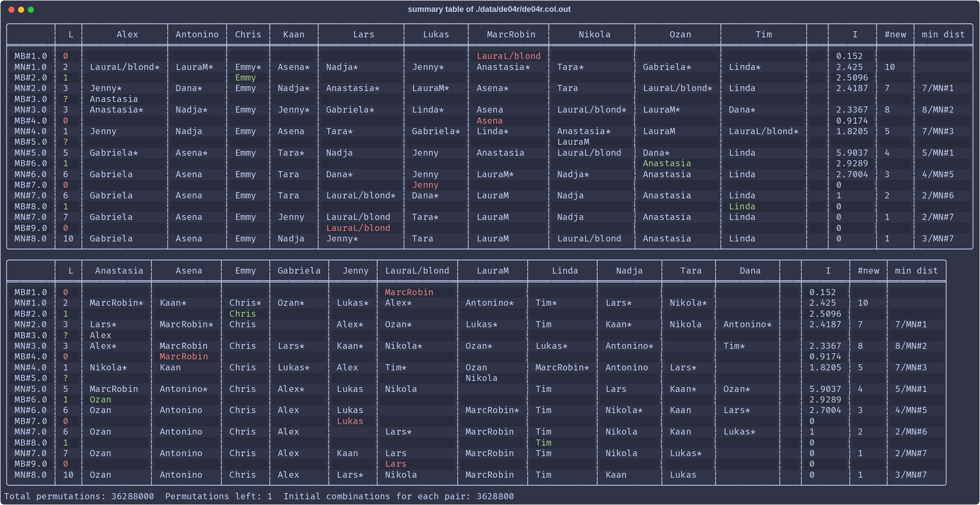Click '8/MN#2' min dist in top table
980x505 pixels.
(x=938, y=110)
